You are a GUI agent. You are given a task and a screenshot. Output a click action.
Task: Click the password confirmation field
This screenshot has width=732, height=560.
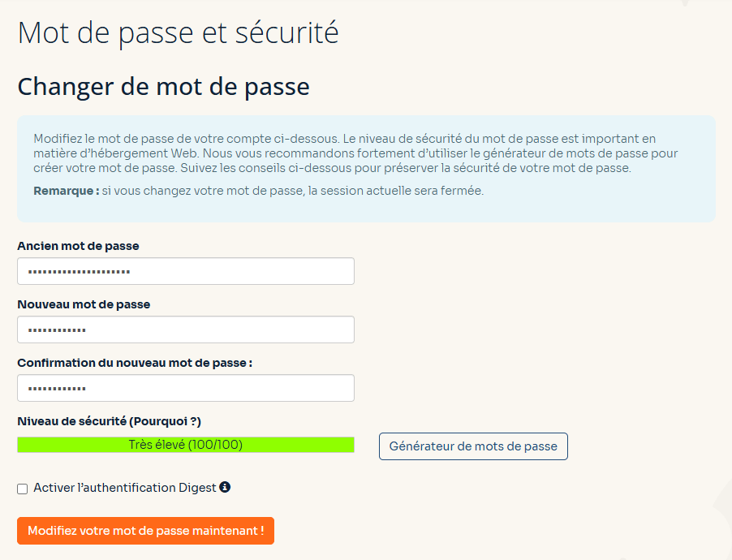coord(185,387)
